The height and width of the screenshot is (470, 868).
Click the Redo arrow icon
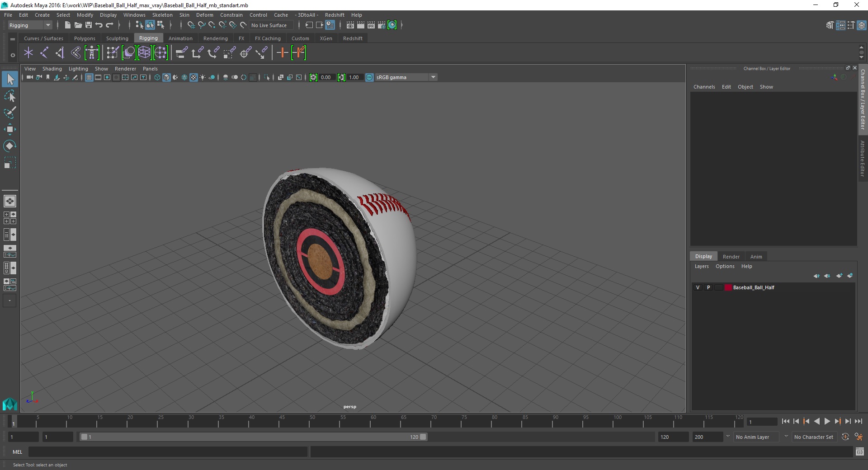tap(109, 25)
